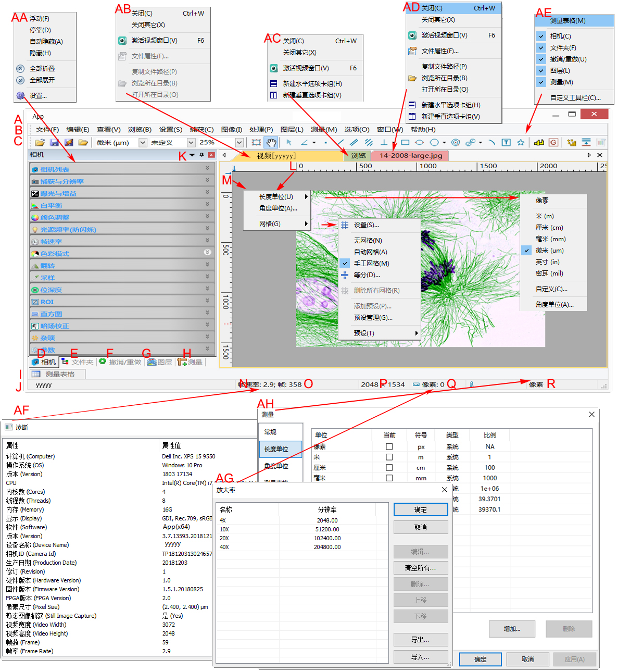Select the 10X row in magnification list
This screenshot has height=672, width=630.
tap(302, 529)
